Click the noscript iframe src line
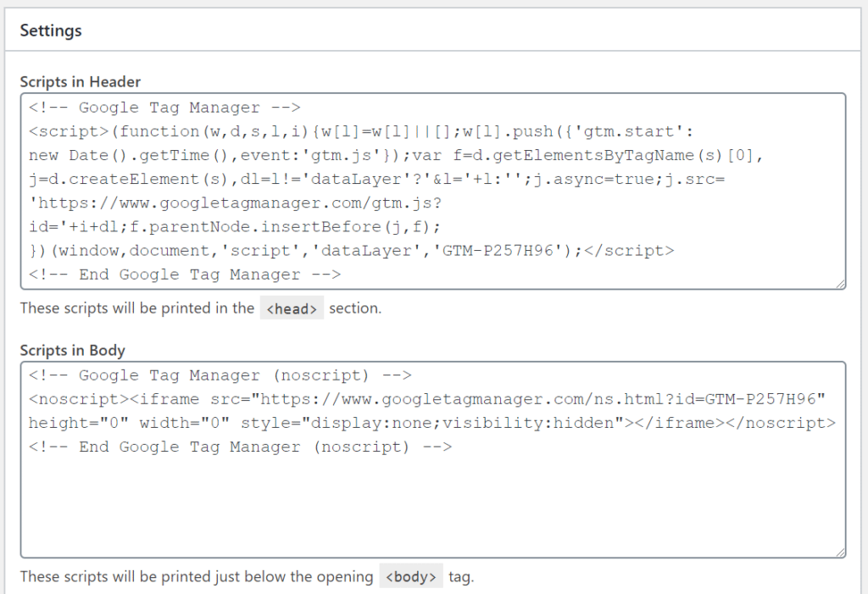Viewport: 868px width, 594px height. click(424, 398)
